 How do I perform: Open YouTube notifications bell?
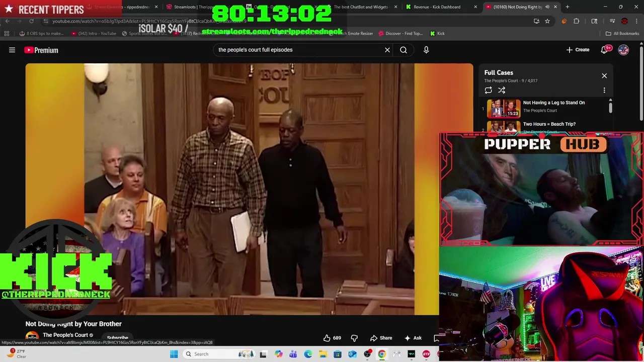(x=605, y=50)
